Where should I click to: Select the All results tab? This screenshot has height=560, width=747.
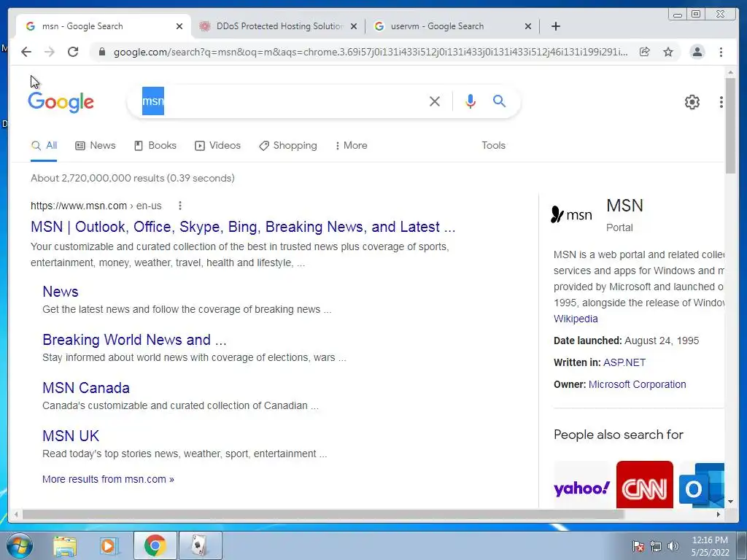[44, 146]
